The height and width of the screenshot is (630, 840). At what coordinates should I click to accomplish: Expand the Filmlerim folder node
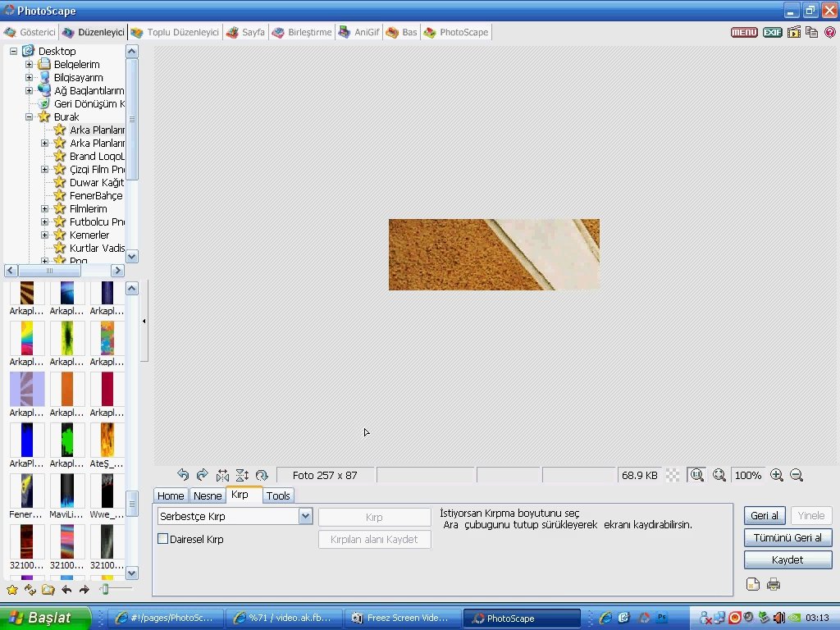point(45,209)
